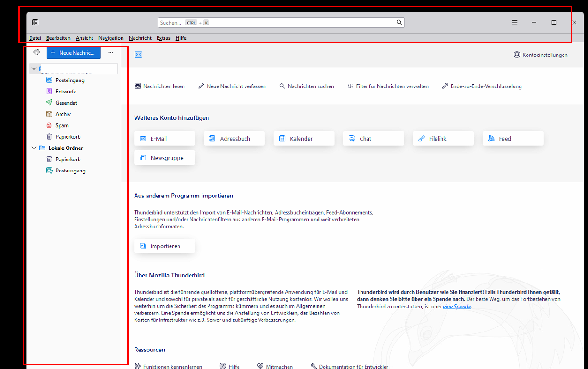Follow the "eine Spende" link
Screen dimensions: 588x369
tap(457, 307)
